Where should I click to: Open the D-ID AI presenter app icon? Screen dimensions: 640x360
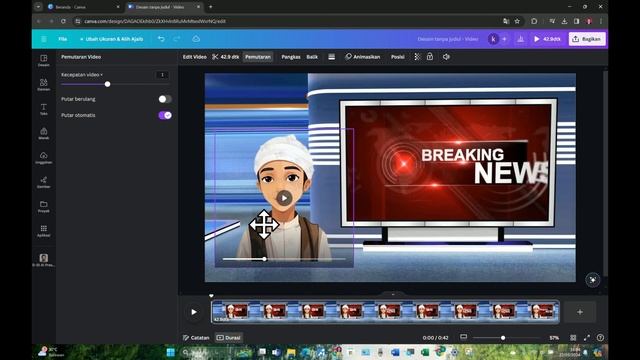coord(44,260)
